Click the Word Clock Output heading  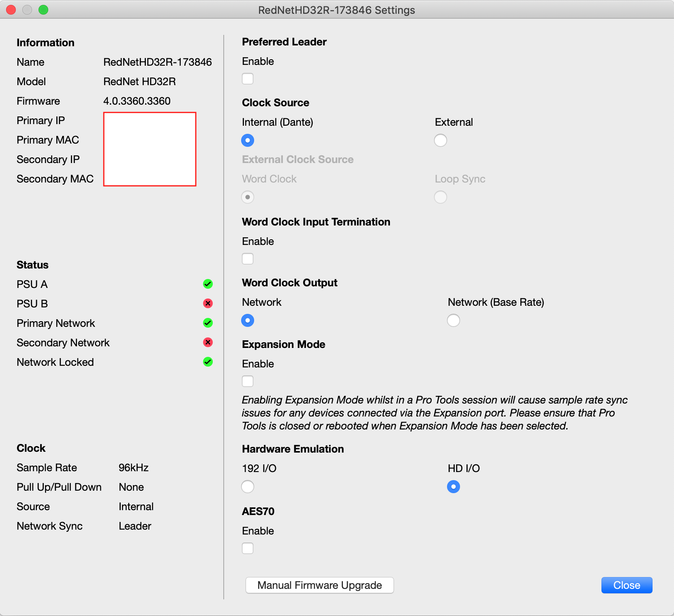pyautogui.click(x=290, y=283)
